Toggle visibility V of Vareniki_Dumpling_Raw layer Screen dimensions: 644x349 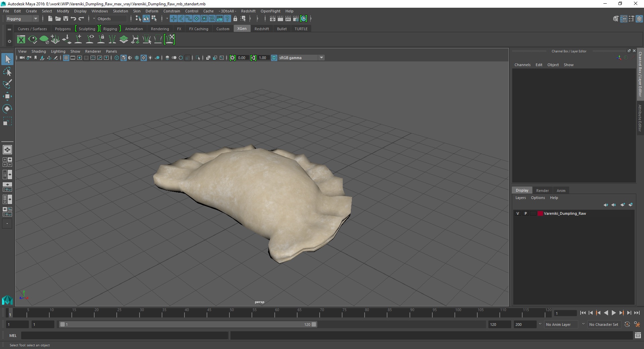point(518,213)
